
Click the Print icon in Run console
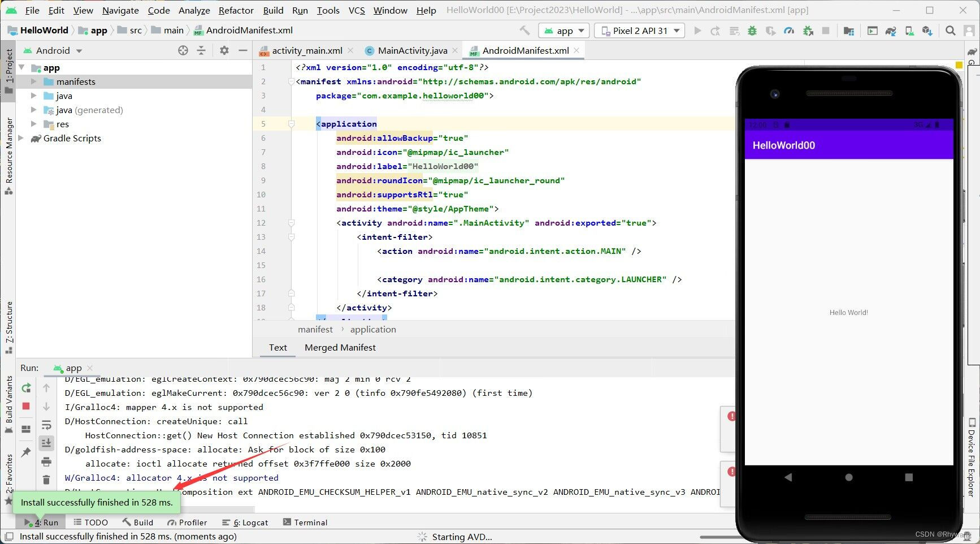[46, 461]
